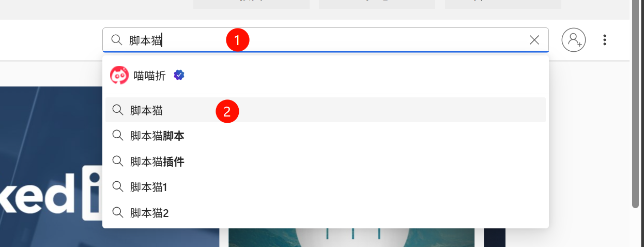Clear the search text with the X icon
The height and width of the screenshot is (247, 644).
[534, 40]
